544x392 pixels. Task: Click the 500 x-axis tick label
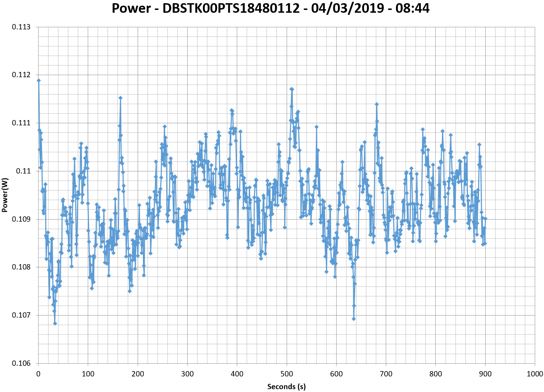pyautogui.click(x=286, y=374)
